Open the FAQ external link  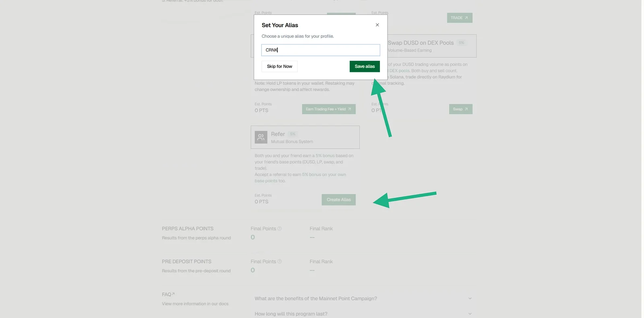168,294
